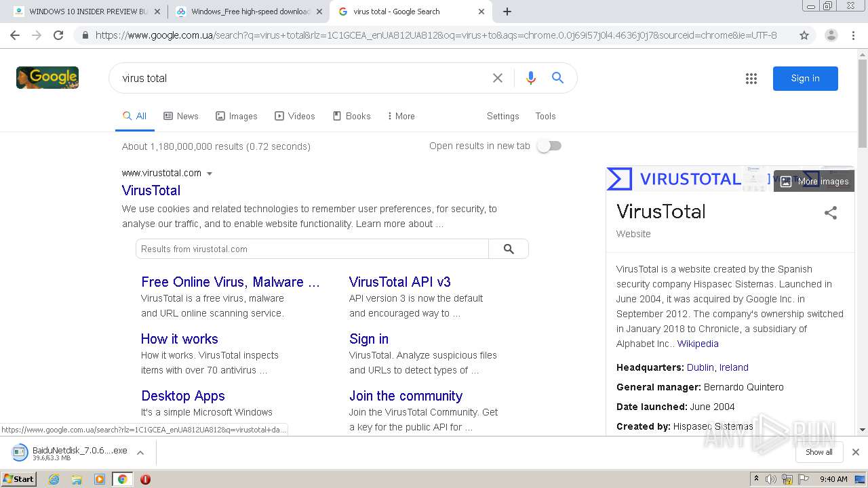Open the Join the community sitelink

tap(406, 396)
